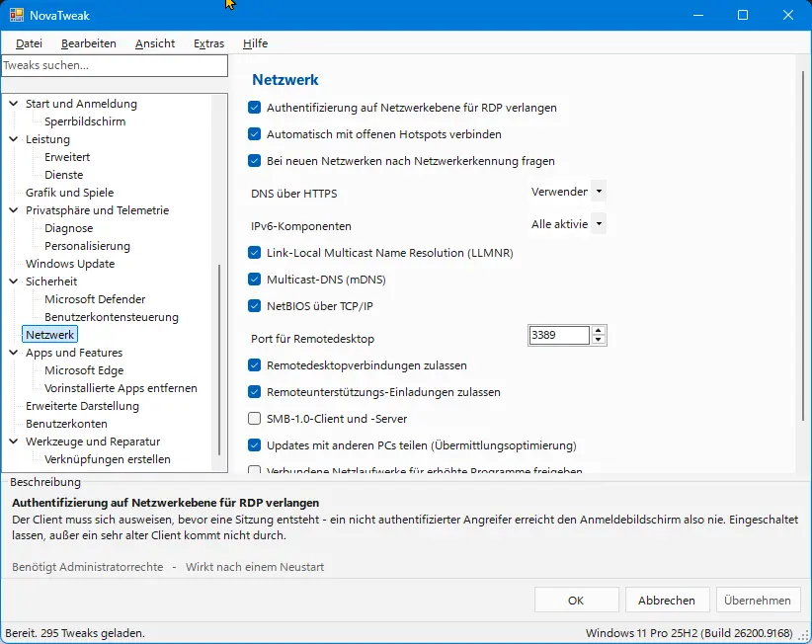
Task: Click the Netzwerk heading
Action: (285, 80)
